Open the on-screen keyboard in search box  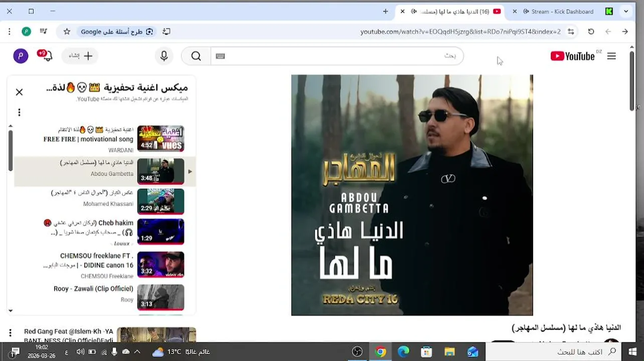tap(220, 56)
